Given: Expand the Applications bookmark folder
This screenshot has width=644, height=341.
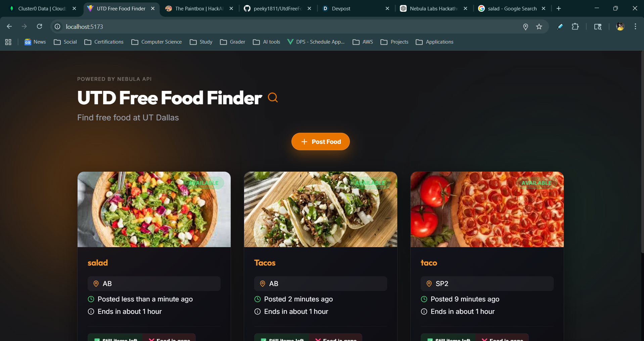Looking at the screenshot, I should (434, 42).
